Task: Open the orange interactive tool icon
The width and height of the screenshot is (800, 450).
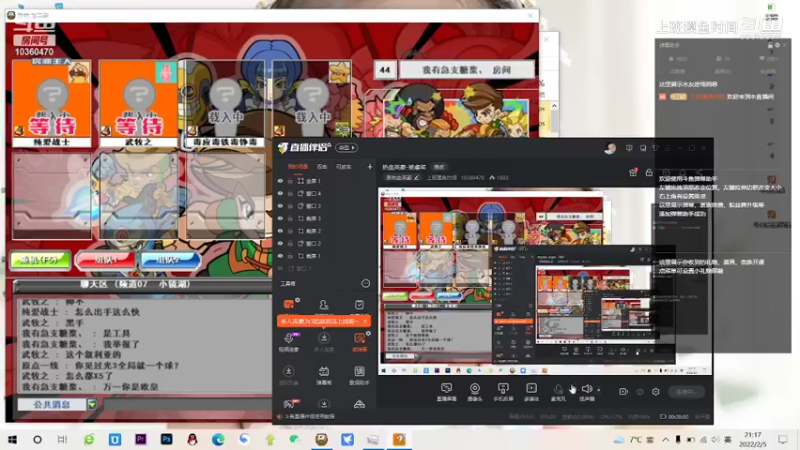Action: click(x=289, y=305)
